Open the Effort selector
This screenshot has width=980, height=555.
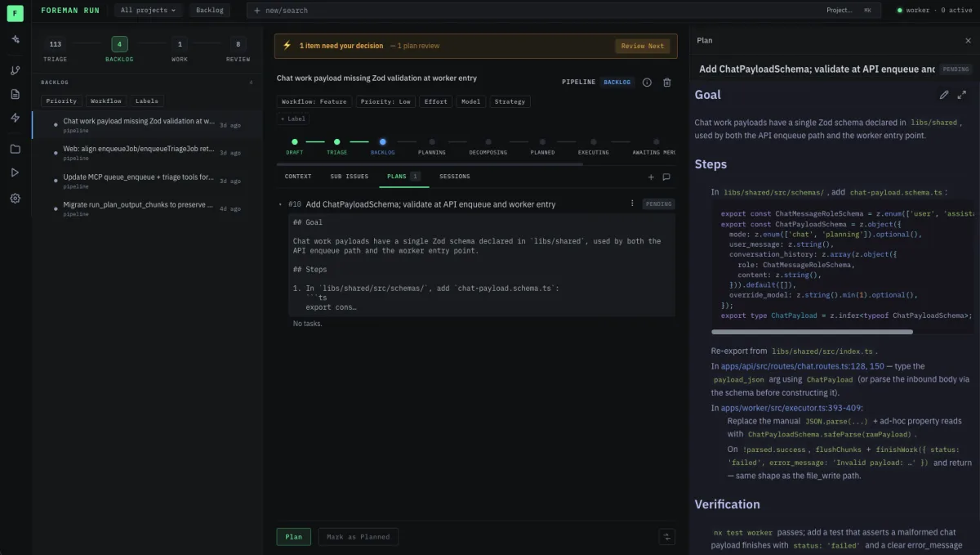tap(436, 101)
